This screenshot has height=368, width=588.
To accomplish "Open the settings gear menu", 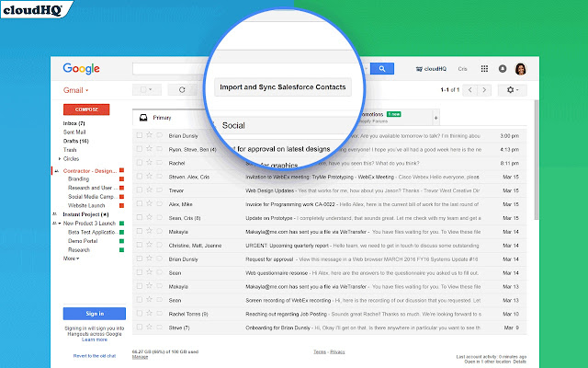I will click(513, 90).
